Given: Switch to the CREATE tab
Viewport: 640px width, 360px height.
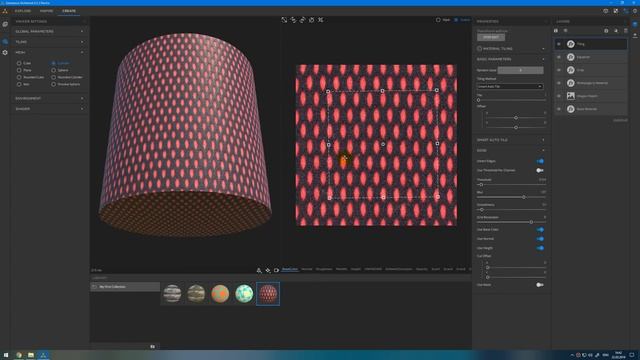Looking at the screenshot, I should pyautogui.click(x=69, y=11).
